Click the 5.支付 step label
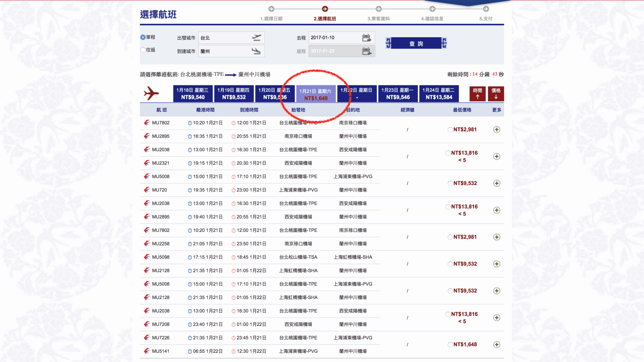The width and height of the screenshot is (644, 362). coord(486,19)
